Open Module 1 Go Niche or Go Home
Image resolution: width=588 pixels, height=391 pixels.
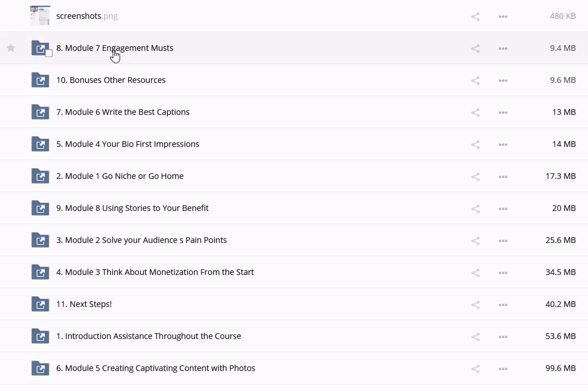pos(120,176)
